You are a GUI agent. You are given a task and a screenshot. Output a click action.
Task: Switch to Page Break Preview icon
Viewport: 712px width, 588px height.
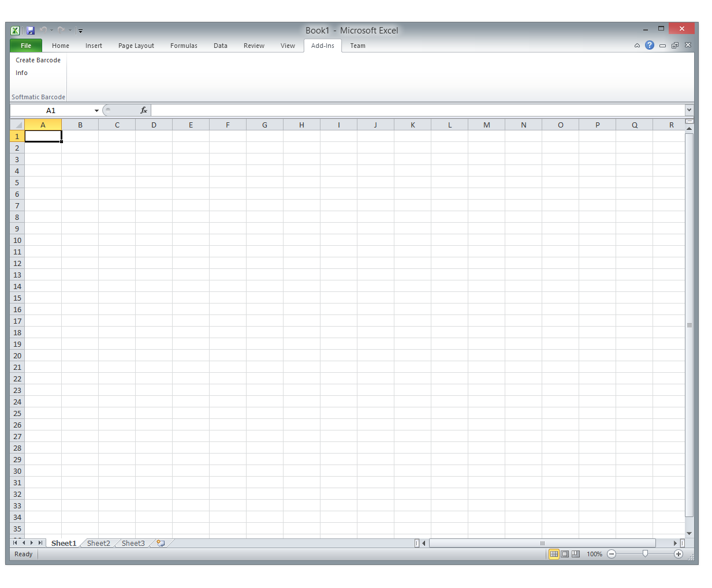[576, 554]
